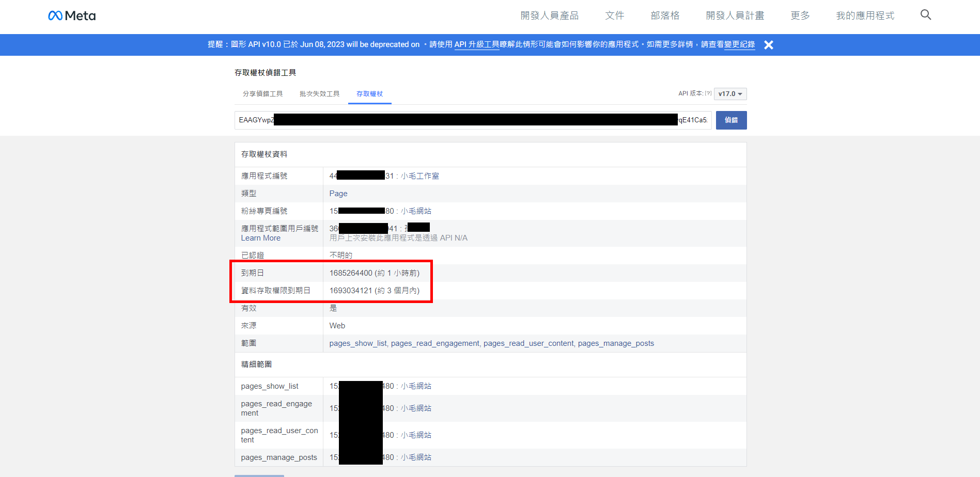
Task: Open 小毛網站 link in the 粉絲專頁編號 row
Action: pyautogui.click(x=416, y=211)
